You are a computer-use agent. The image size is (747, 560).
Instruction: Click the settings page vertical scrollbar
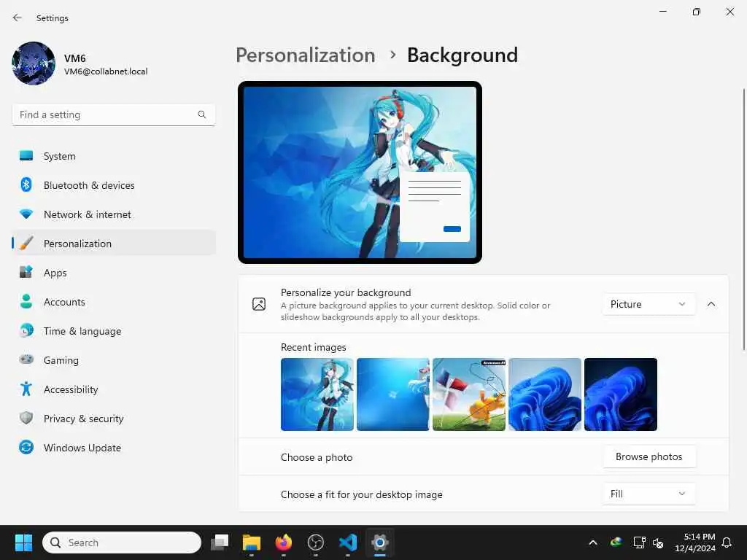743,219
